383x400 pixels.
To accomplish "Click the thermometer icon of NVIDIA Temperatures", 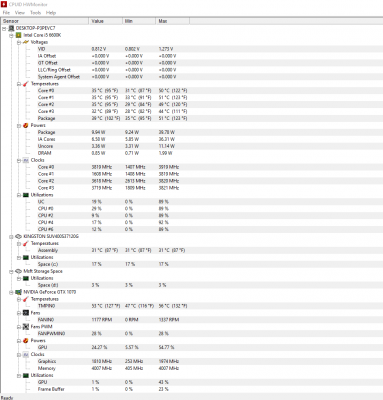I will click(26, 299).
